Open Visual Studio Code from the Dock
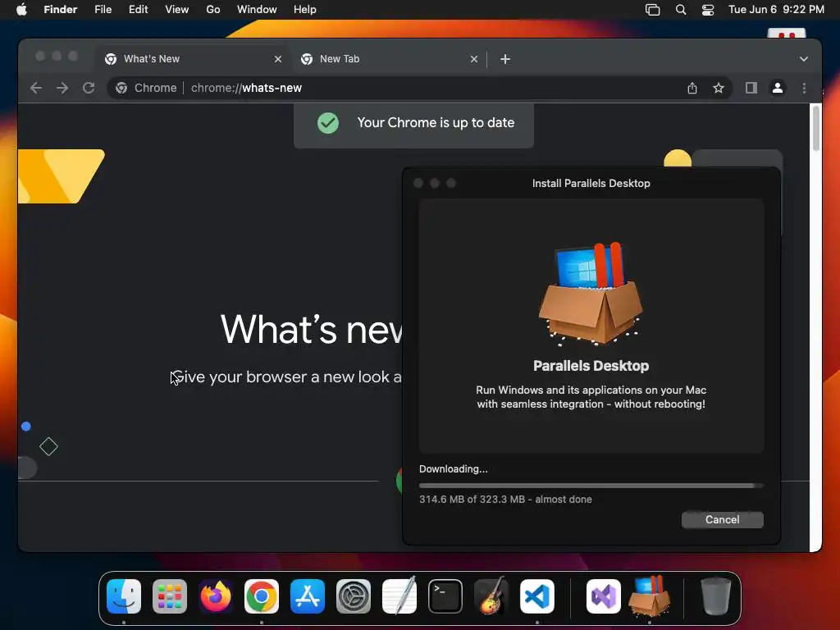Viewport: 840px width, 630px height. coord(537,596)
